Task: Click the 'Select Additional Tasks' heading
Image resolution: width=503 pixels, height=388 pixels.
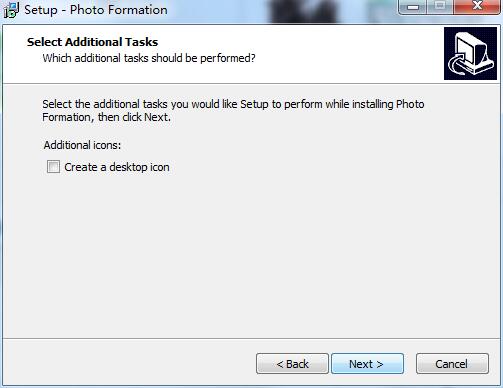Action: pos(92,42)
